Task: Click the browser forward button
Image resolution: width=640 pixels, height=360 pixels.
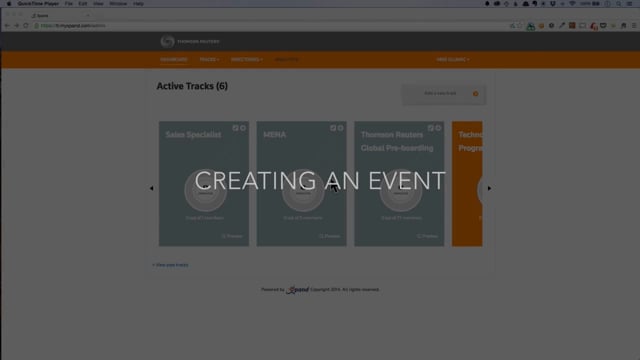Action: pos(16,26)
